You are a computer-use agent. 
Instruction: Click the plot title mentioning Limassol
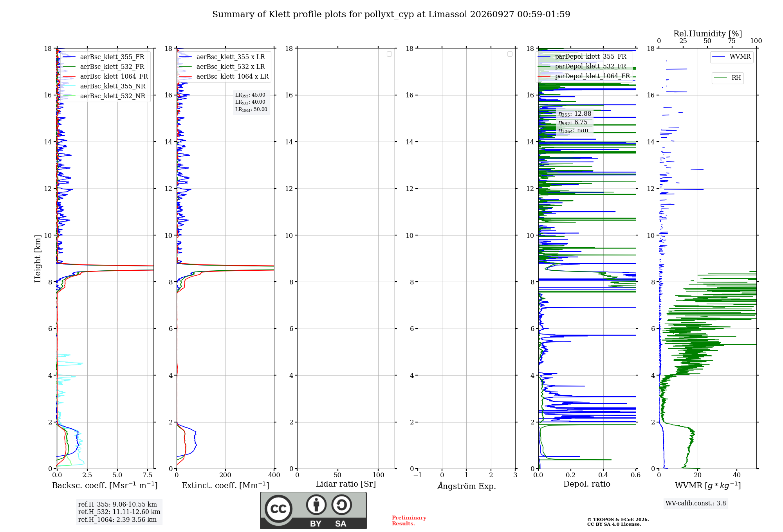[x=391, y=14]
